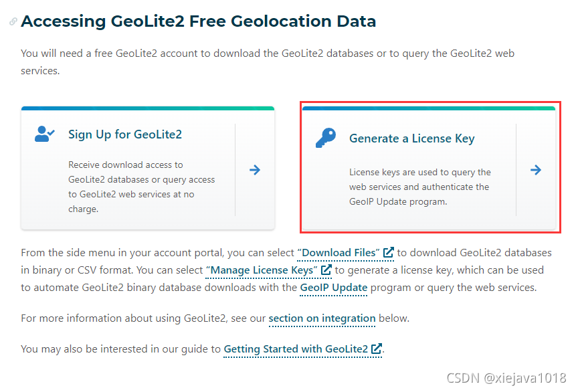Jump to the section on integration link
The height and width of the screenshot is (392, 576).
tap(322, 318)
